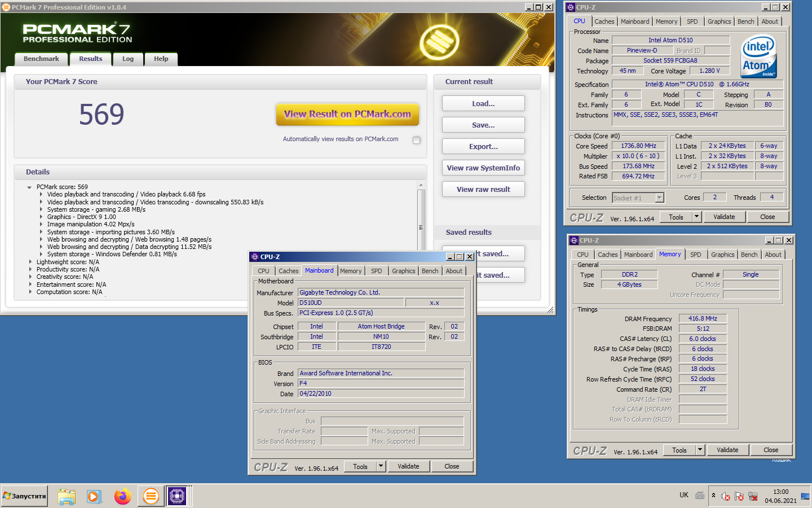Open Graphics tab in Mainboard CPU-Z window

[404, 271]
